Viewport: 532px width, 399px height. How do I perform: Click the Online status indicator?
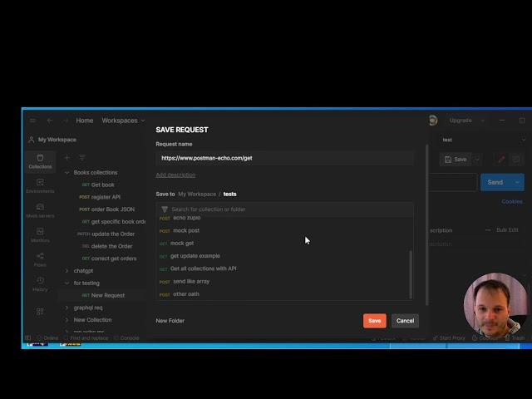coord(47,338)
